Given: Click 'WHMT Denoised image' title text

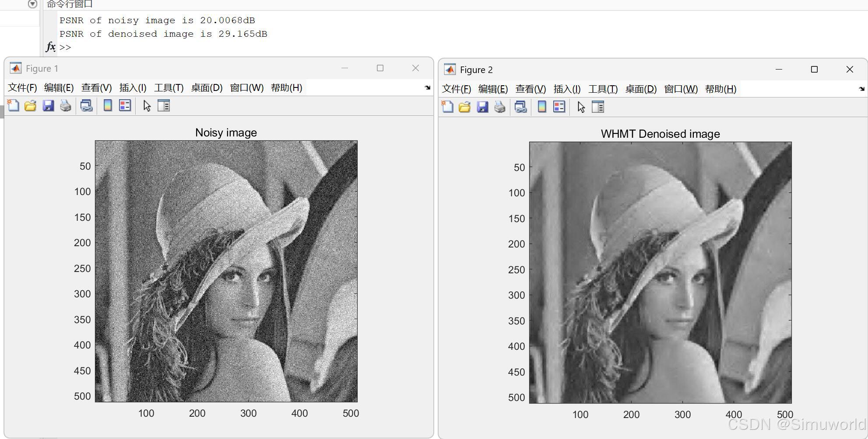Looking at the screenshot, I should pyautogui.click(x=660, y=134).
